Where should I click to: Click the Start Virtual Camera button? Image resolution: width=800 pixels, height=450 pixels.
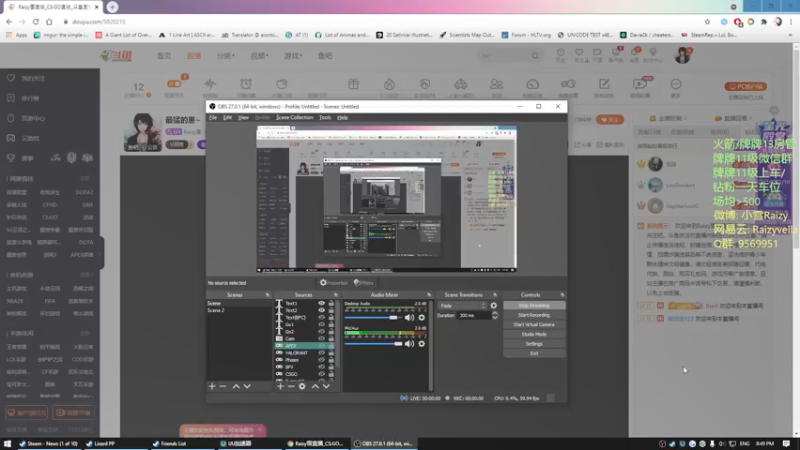coord(534,324)
